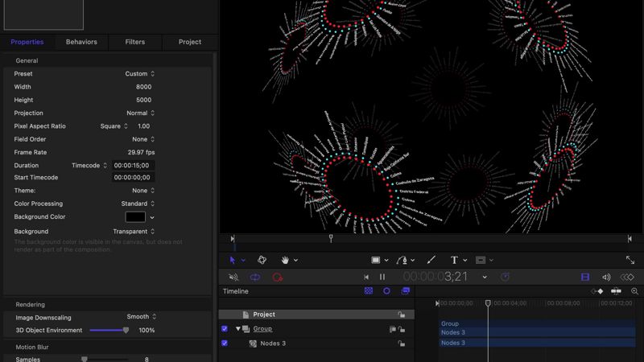Uncheck the Group layer activation checkbox
644x362 pixels.
(225, 329)
